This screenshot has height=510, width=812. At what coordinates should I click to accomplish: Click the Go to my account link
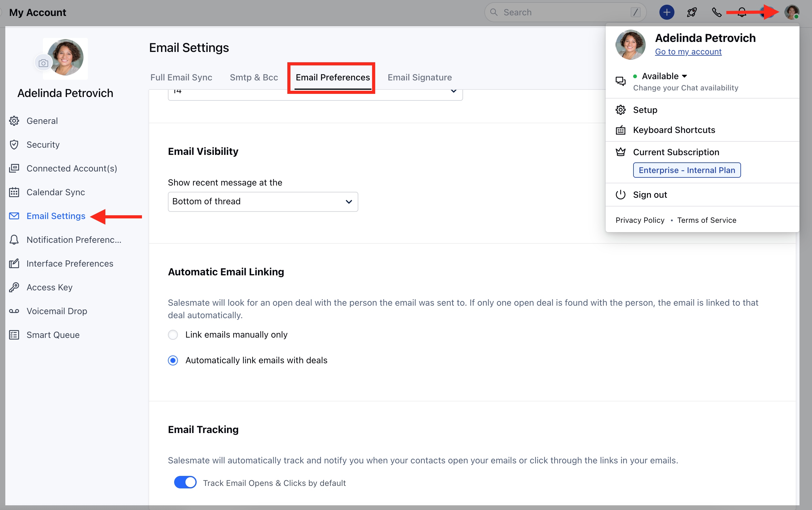pyautogui.click(x=688, y=52)
